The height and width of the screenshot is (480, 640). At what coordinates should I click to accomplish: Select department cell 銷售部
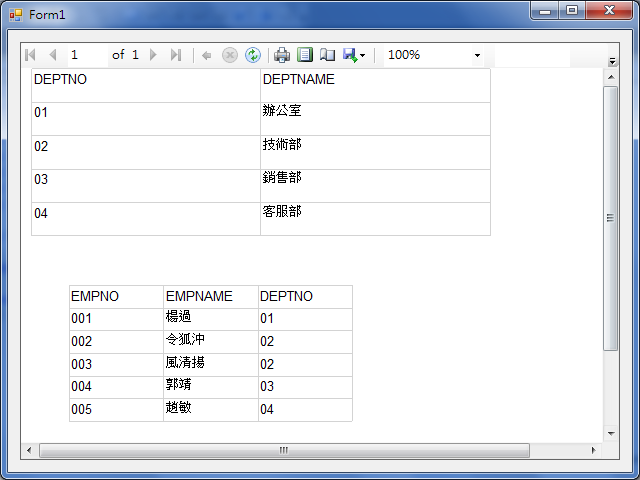(375, 186)
